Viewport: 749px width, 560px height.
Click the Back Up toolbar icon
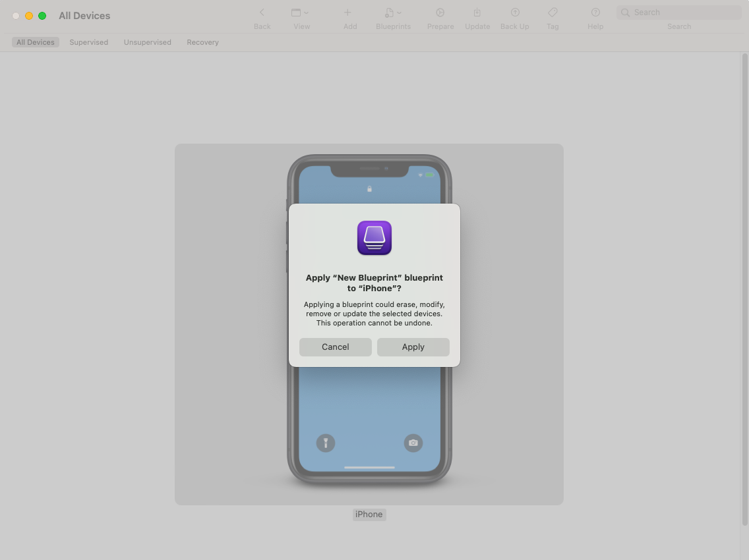[x=514, y=13]
